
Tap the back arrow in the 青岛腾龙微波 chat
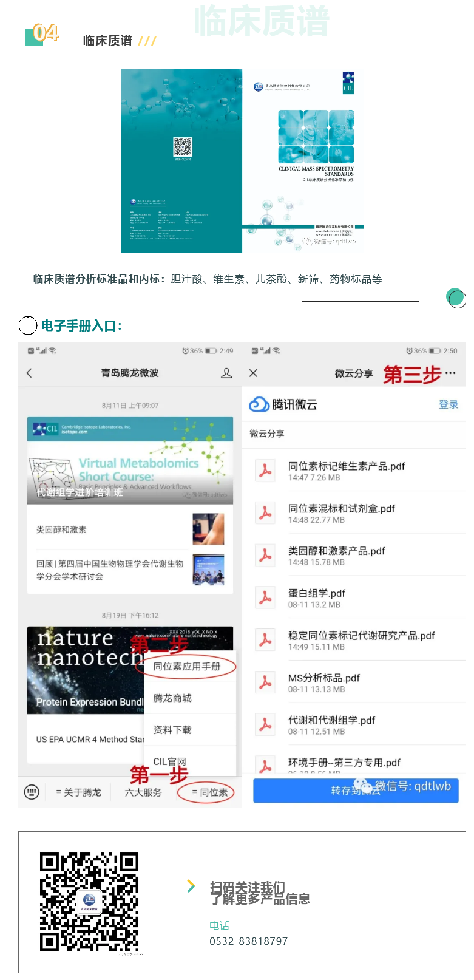coord(29,373)
